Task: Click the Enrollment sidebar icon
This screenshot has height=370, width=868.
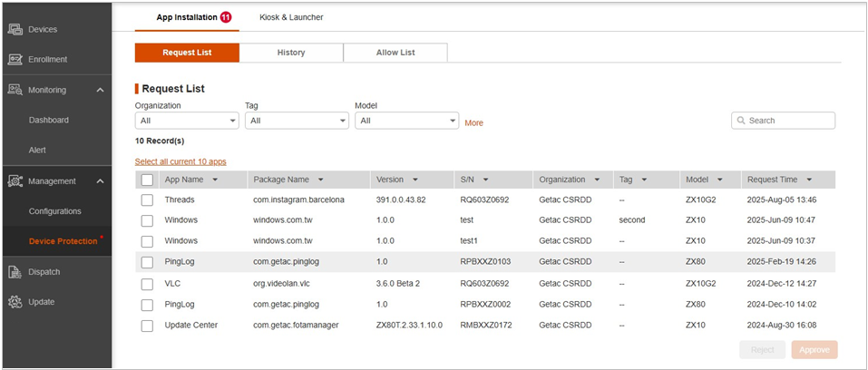Action: coord(15,59)
